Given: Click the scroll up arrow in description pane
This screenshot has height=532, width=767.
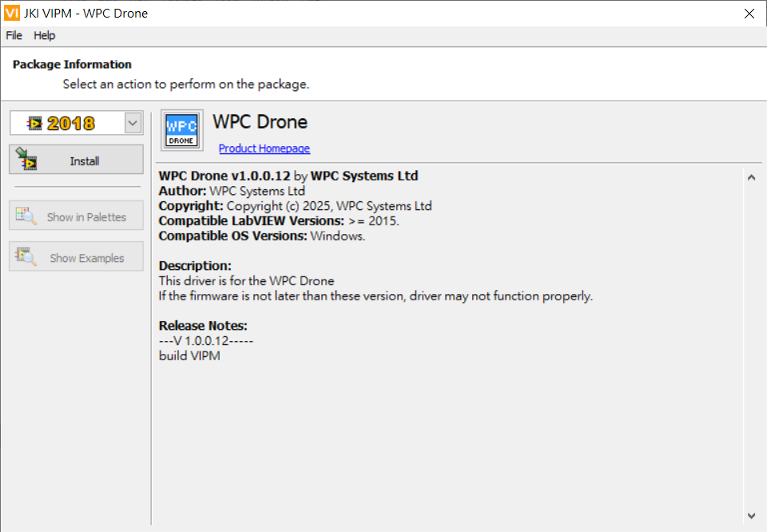Looking at the screenshot, I should [751, 177].
